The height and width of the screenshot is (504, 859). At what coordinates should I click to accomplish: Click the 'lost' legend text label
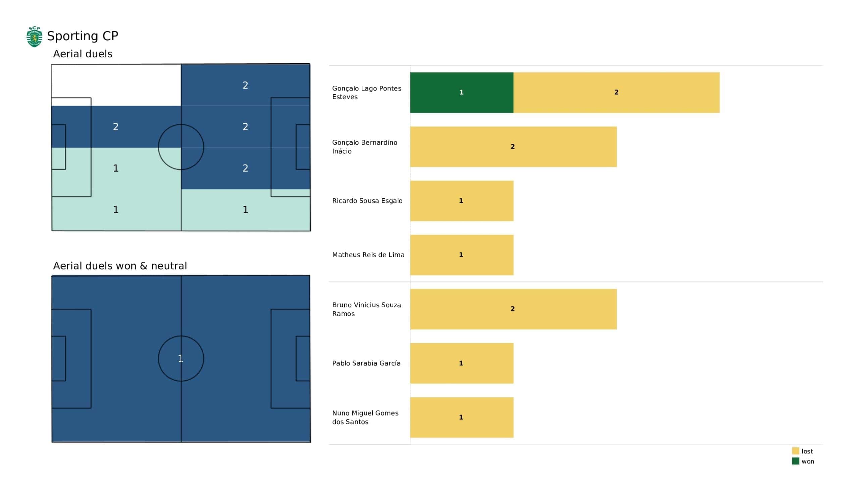click(807, 451)
